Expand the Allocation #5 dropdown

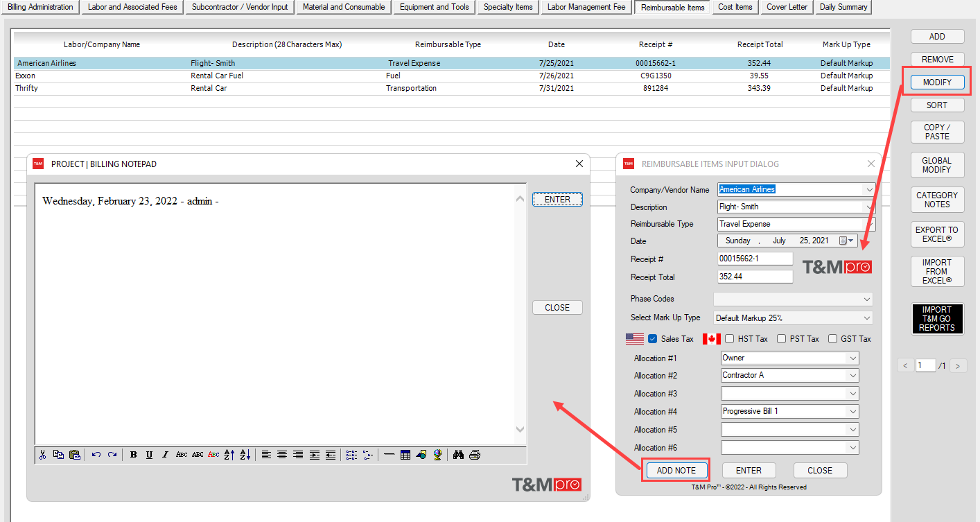852,429
